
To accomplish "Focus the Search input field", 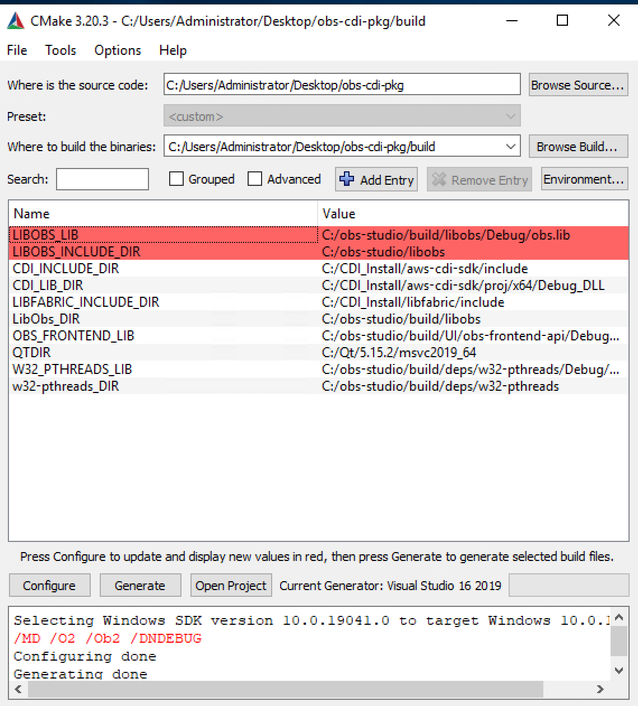I will pos(103,179).
